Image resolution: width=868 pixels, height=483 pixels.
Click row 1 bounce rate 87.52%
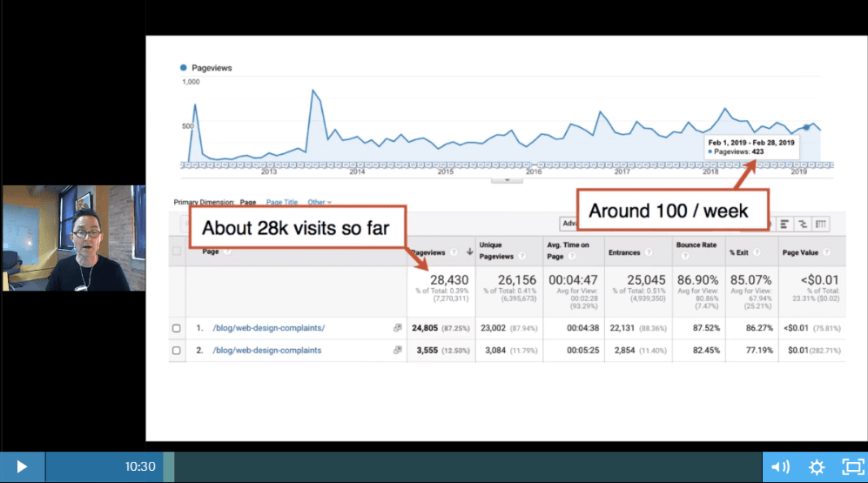pos(706,328)
